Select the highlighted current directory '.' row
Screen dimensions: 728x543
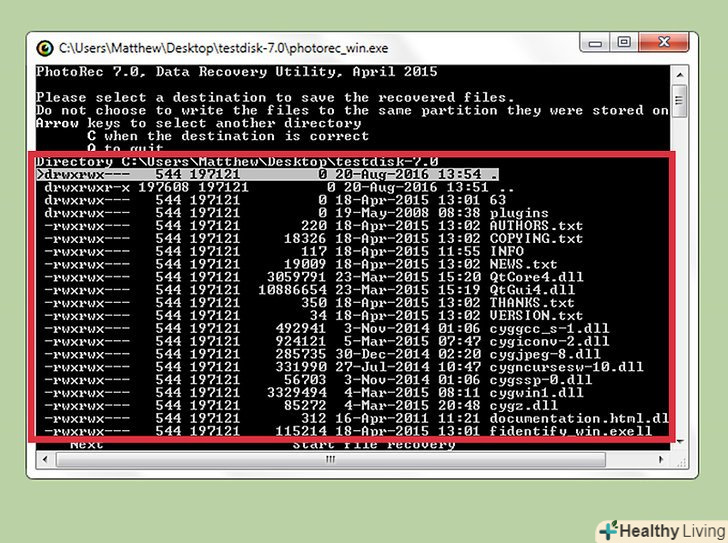point(267,175)
